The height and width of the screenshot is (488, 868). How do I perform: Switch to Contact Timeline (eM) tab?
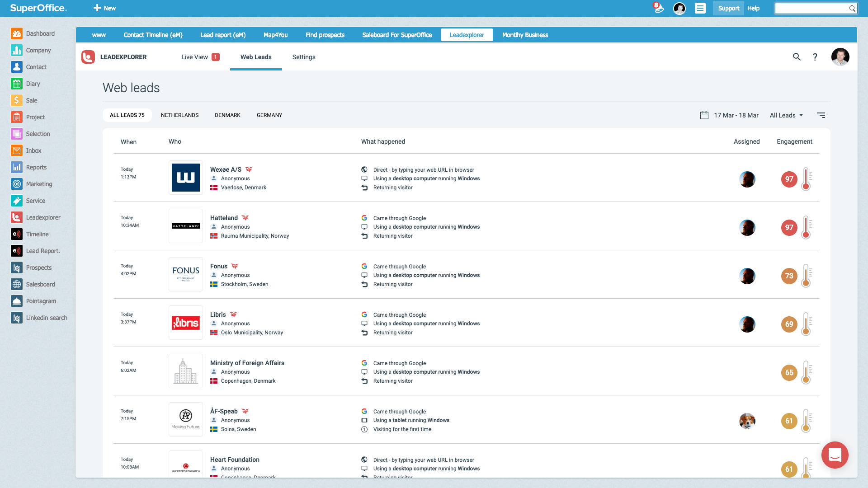[153, 35]
